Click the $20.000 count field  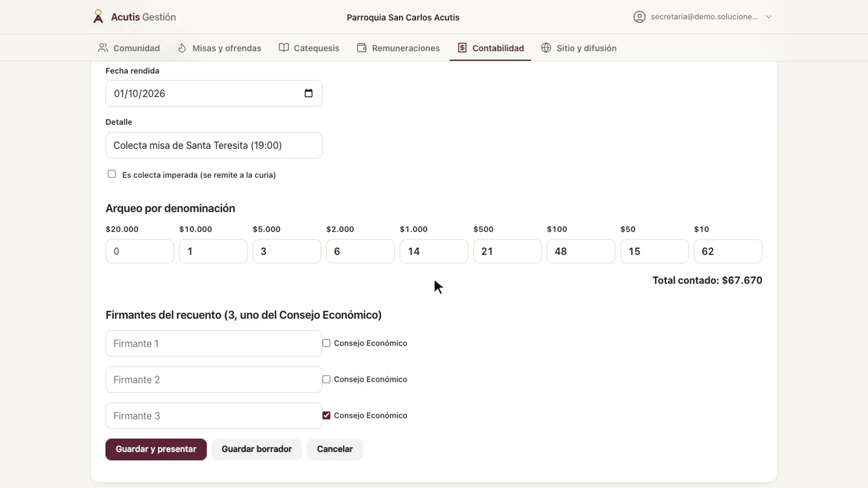(x=140, y=251)
